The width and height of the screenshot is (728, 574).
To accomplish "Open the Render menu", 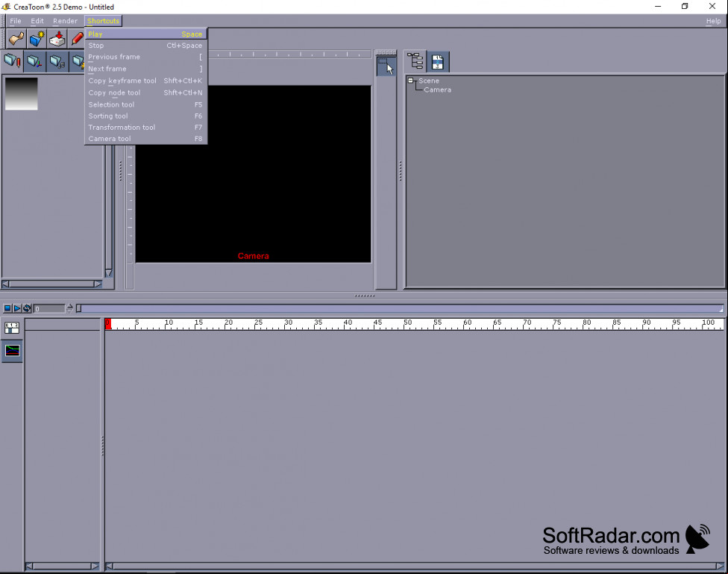I will [65, 21].
